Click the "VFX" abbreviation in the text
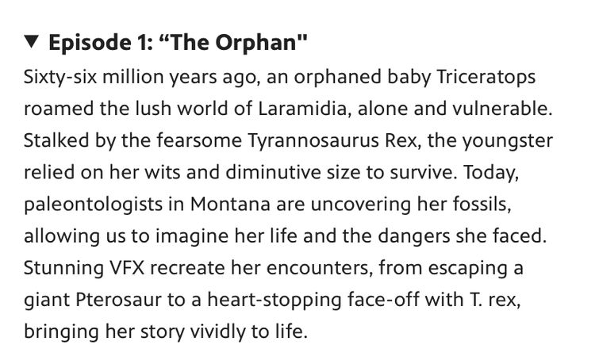 tap(127, 268)
